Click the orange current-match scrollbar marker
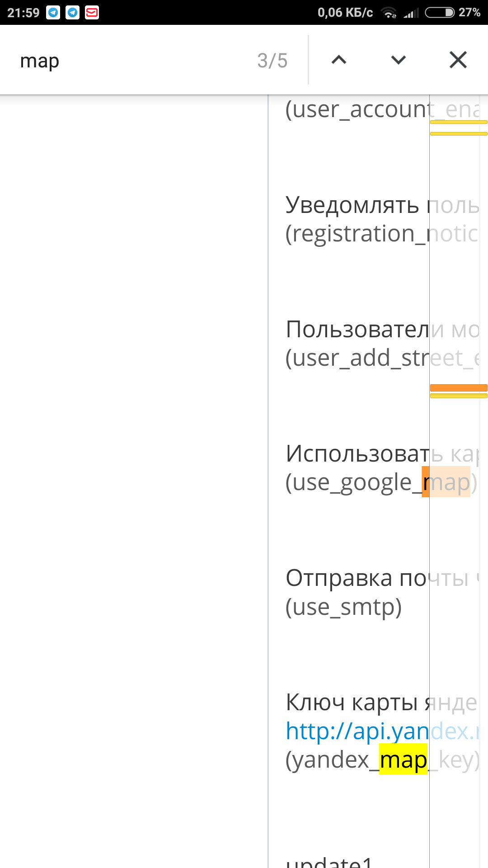 click(x=459, y=388)
